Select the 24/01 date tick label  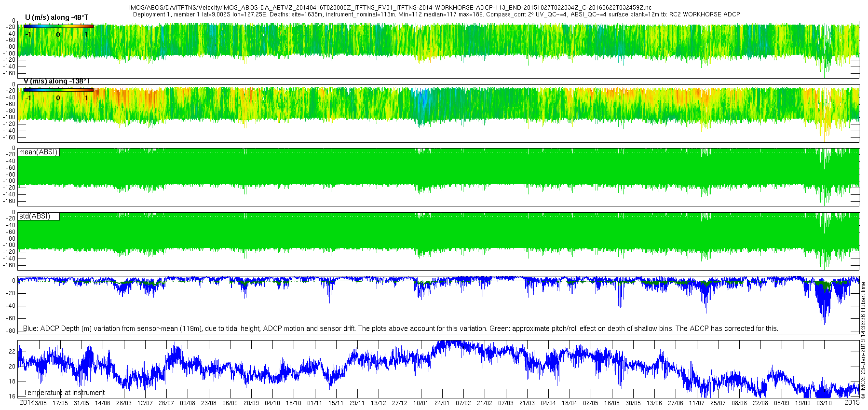point(442,403)
